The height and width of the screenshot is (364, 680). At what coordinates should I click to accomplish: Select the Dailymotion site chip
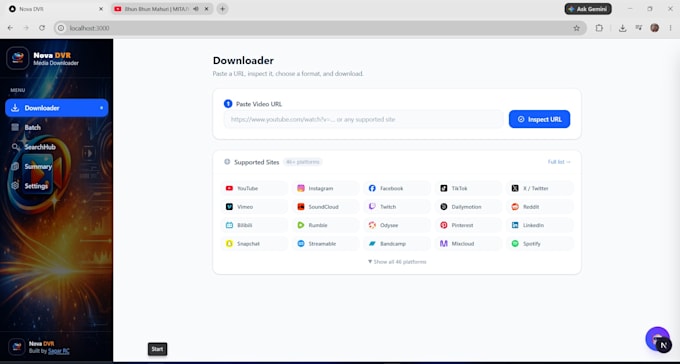468,207
